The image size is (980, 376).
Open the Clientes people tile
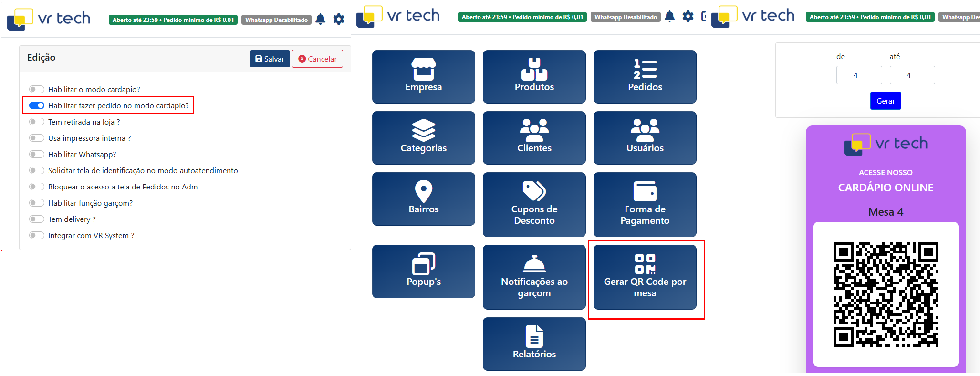coord(534,138)
